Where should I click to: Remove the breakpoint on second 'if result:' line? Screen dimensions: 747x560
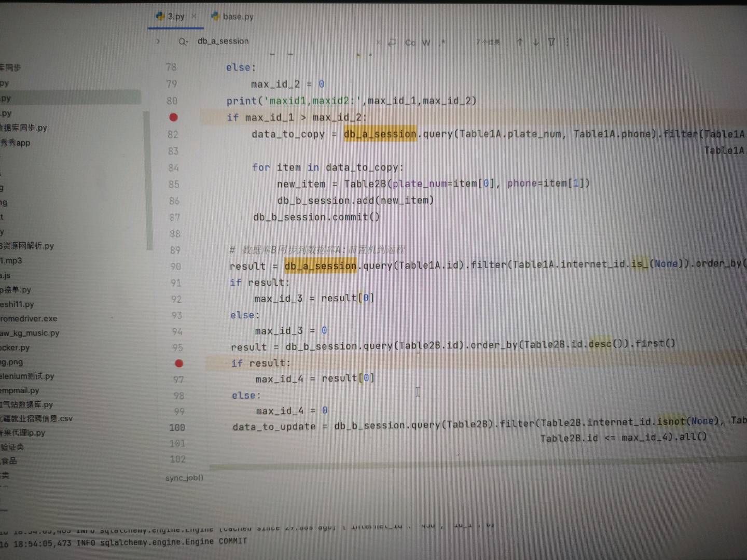179,363
